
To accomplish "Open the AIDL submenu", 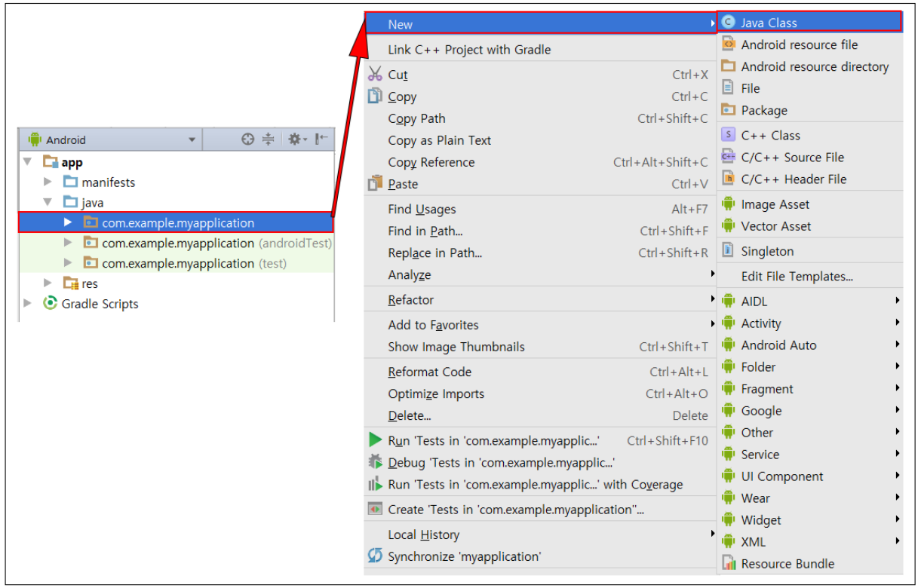I will 810,301.
